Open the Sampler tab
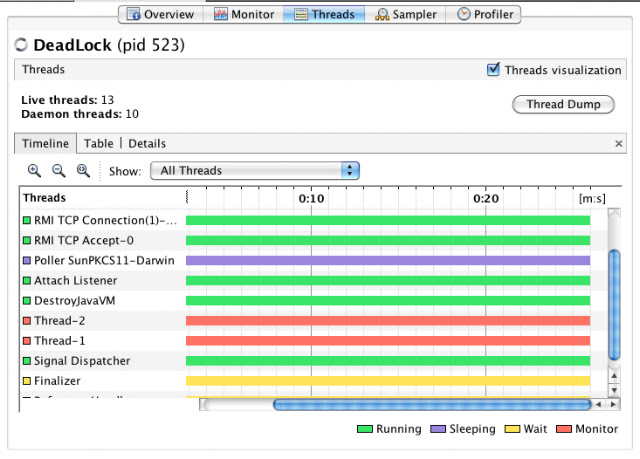This screenshot has height=459, width=640. tap(406, 15)
